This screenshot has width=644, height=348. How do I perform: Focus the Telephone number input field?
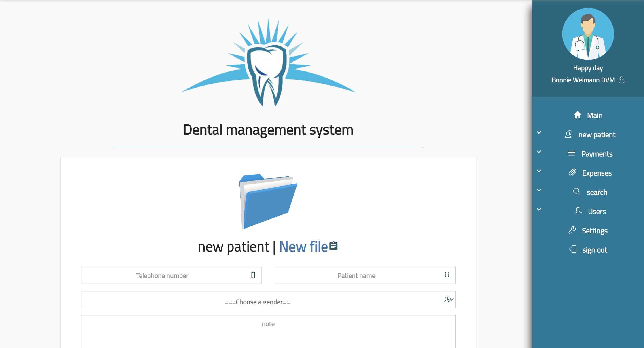pos(171,275)
